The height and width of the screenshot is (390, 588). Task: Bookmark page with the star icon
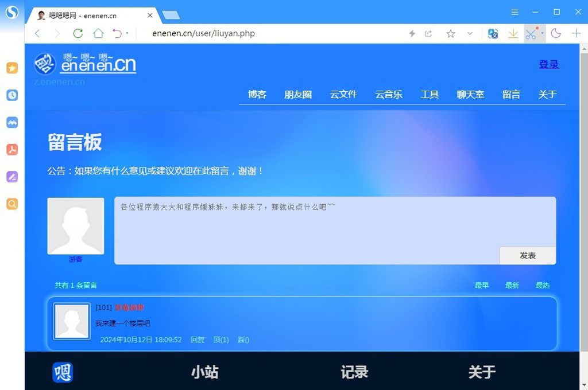coord(450,34)
